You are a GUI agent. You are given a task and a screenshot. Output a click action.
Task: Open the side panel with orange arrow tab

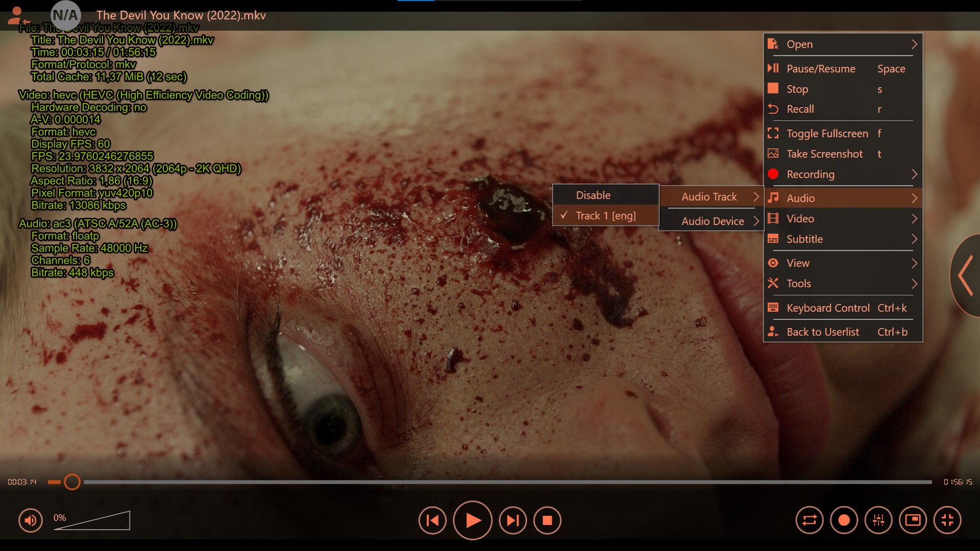point(965,275)
